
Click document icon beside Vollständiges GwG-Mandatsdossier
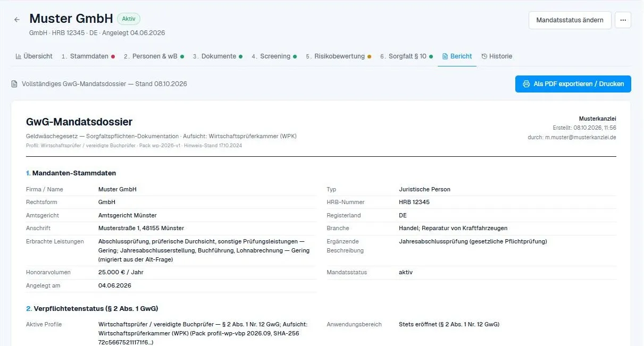click(x=14, y=84)
